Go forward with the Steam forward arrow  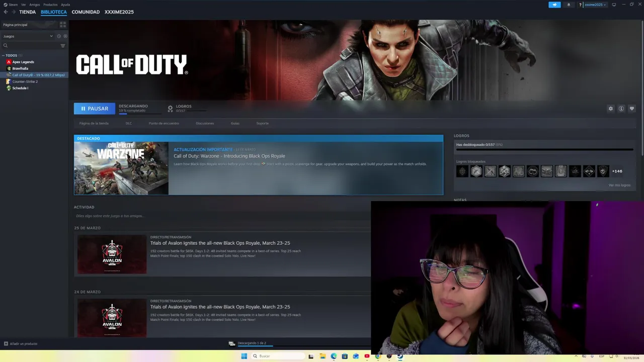click(x=14, y=12)
